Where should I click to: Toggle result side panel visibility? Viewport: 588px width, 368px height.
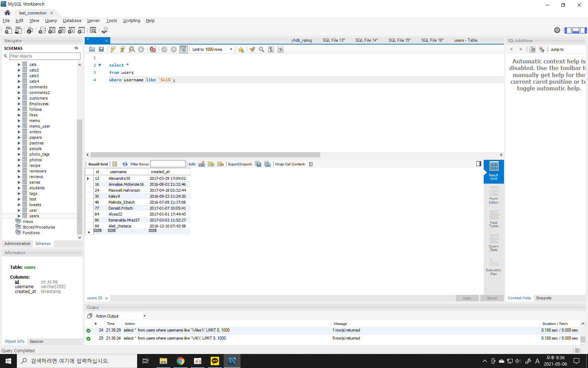click(479, 164)
